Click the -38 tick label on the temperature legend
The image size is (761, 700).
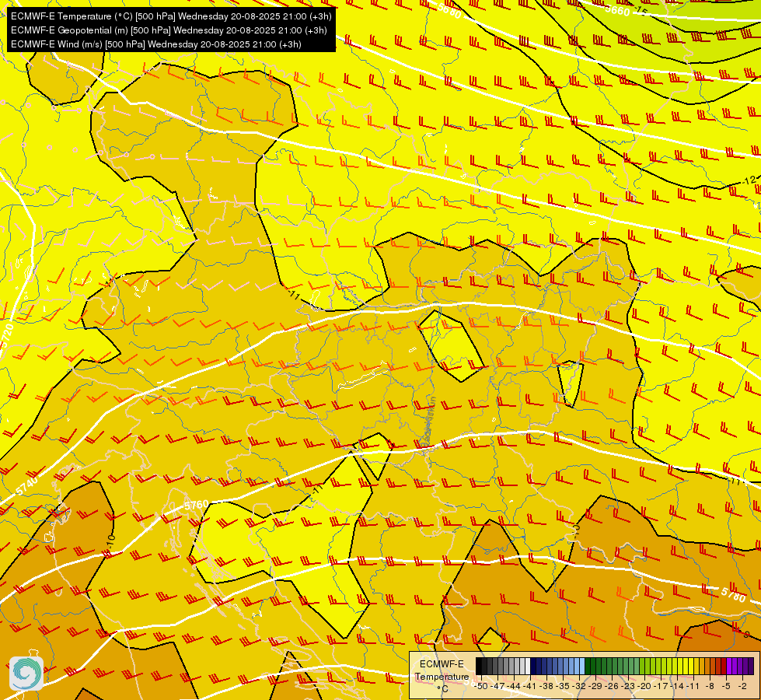pos(547,686)
